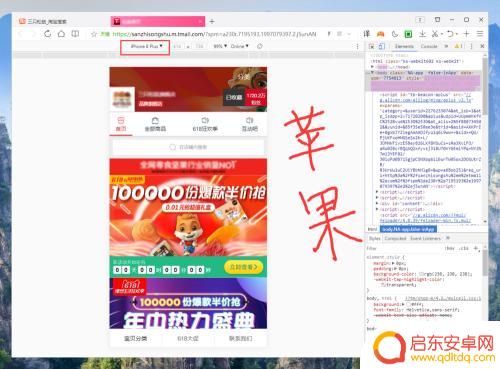The image size is (500, 369).
Task: Select the html breadcrumb in DevTools
Action: (372, 229)
